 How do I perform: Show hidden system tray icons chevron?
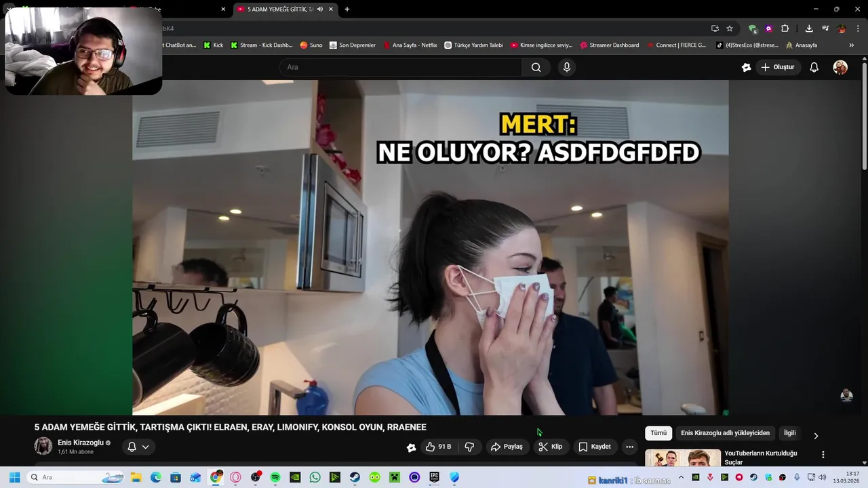click(681, 477)
